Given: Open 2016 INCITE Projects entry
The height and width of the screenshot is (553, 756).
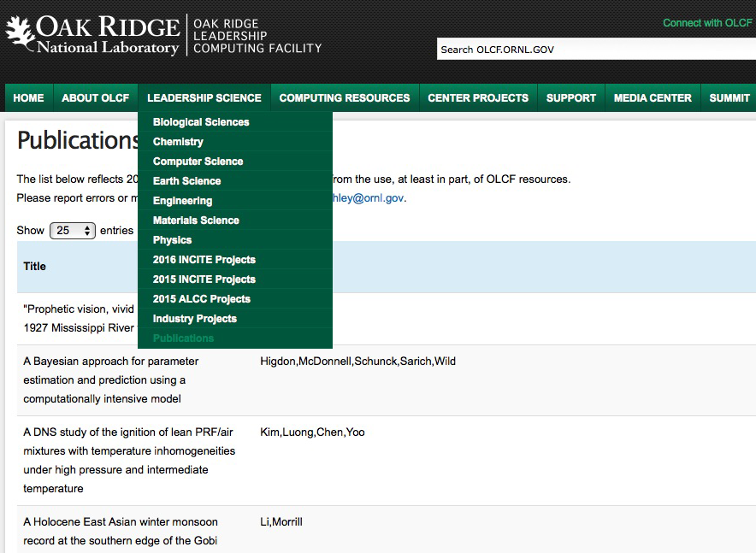Looking at the screenshot, I should coord(204,260).
